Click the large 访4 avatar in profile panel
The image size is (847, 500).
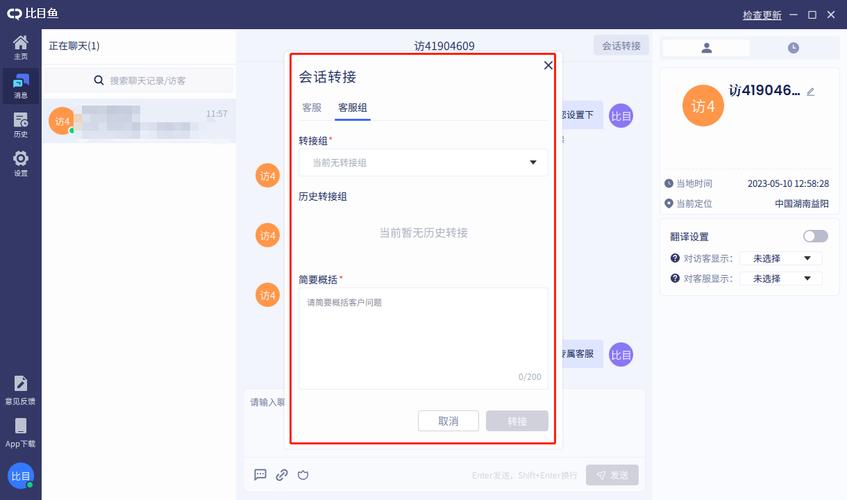coord(703,106)
